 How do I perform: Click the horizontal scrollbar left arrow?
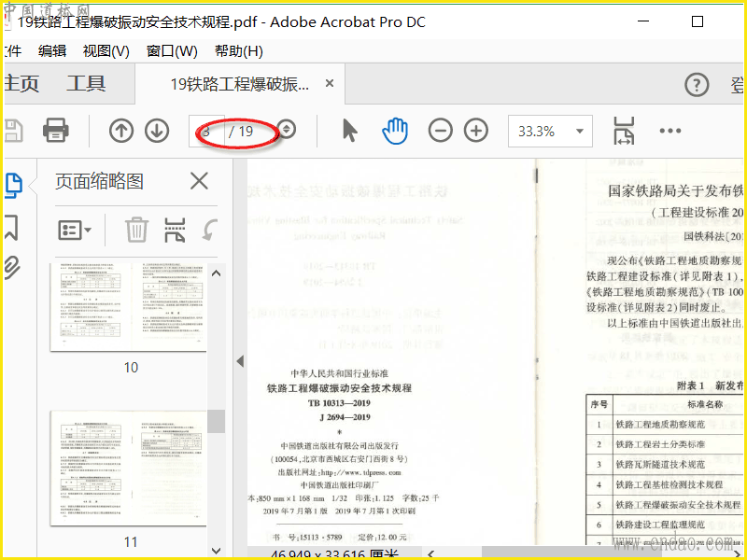tap(430, 553)
